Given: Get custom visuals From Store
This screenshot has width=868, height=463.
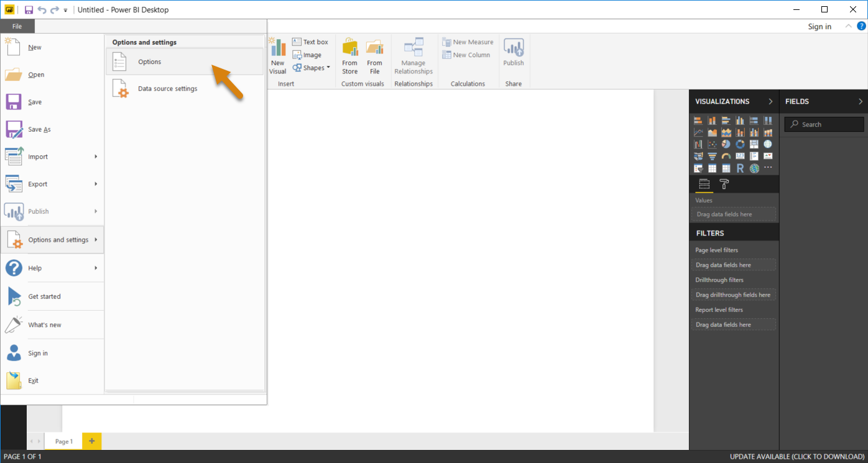Looking at the screenshot, I should (350, 57).
